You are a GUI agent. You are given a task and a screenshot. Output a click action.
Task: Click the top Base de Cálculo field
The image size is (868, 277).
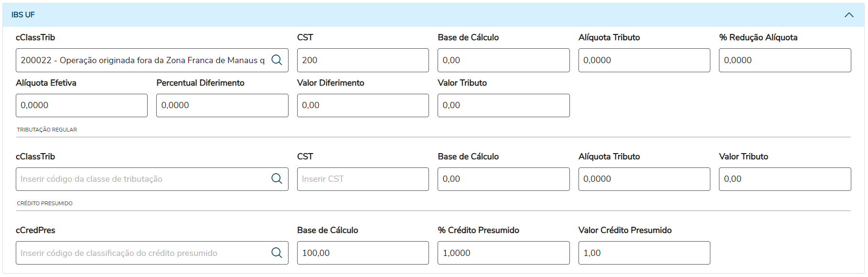[503, 60]
